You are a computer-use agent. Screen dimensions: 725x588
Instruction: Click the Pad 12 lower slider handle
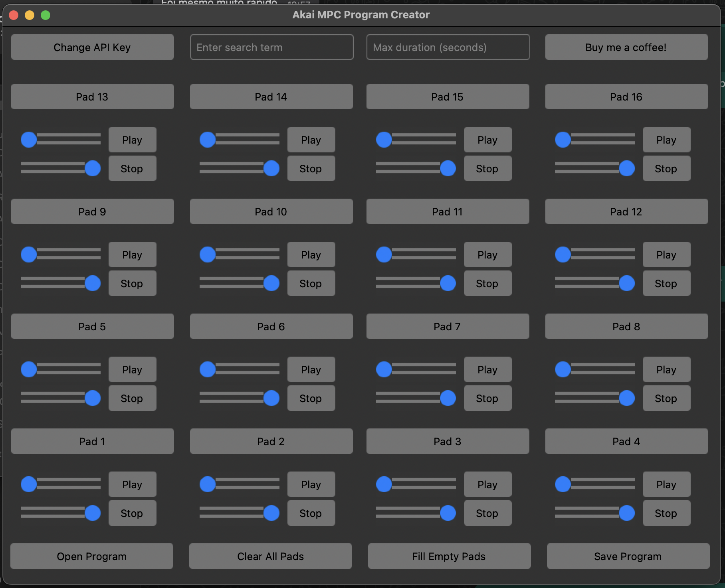(x=627, y=283)
